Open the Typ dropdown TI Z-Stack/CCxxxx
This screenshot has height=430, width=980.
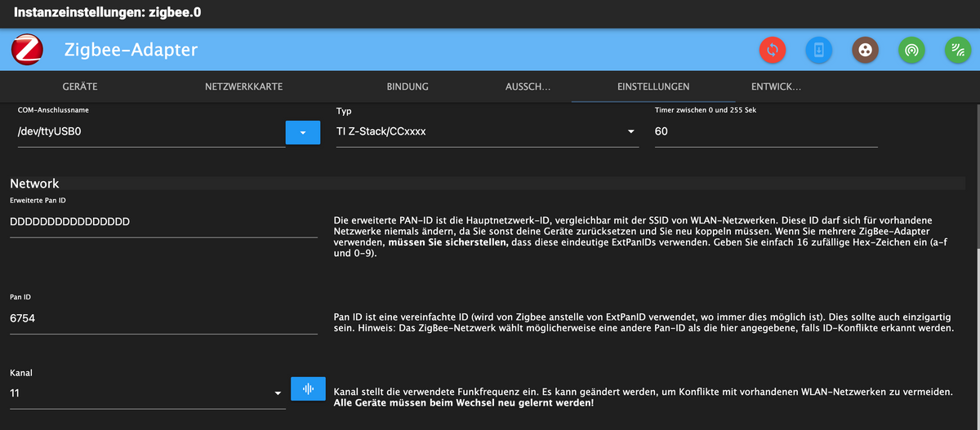tap(488, 131)
